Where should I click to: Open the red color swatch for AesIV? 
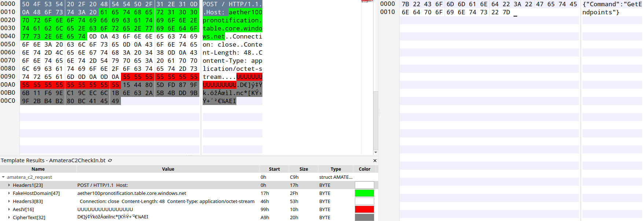pos(364,209)
